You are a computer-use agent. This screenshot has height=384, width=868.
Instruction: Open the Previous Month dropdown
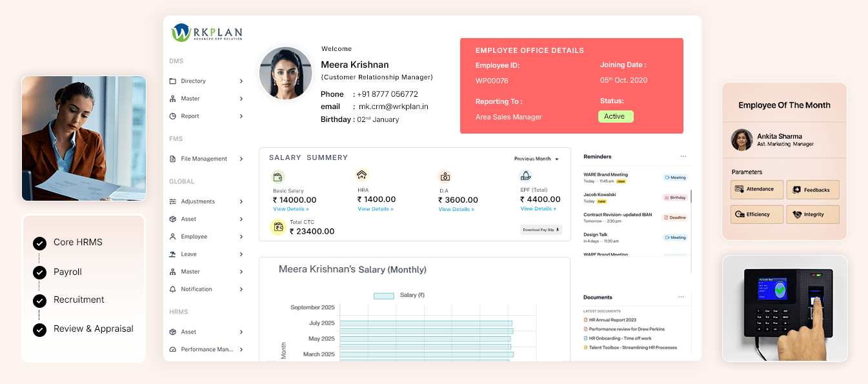[536, 159]
